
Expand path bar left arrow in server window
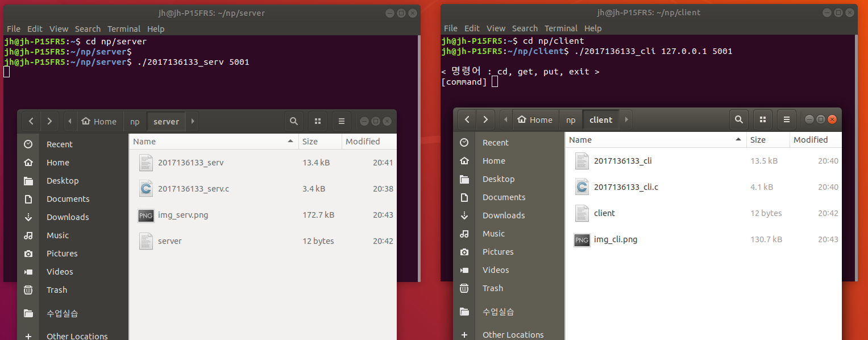tap(69, 121)
